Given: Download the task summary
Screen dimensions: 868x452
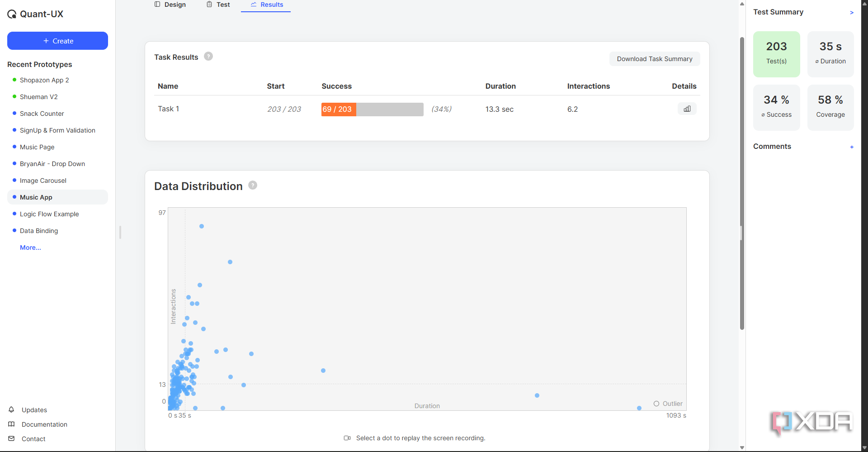Looking at the screenshot, I should point(655,59).
